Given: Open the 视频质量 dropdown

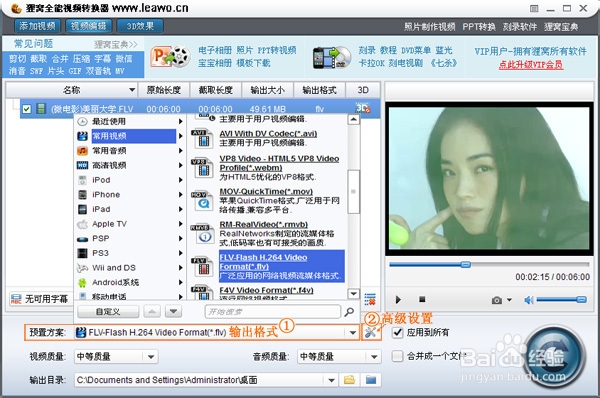Looking at the screenshot, I should click(116, 357).
